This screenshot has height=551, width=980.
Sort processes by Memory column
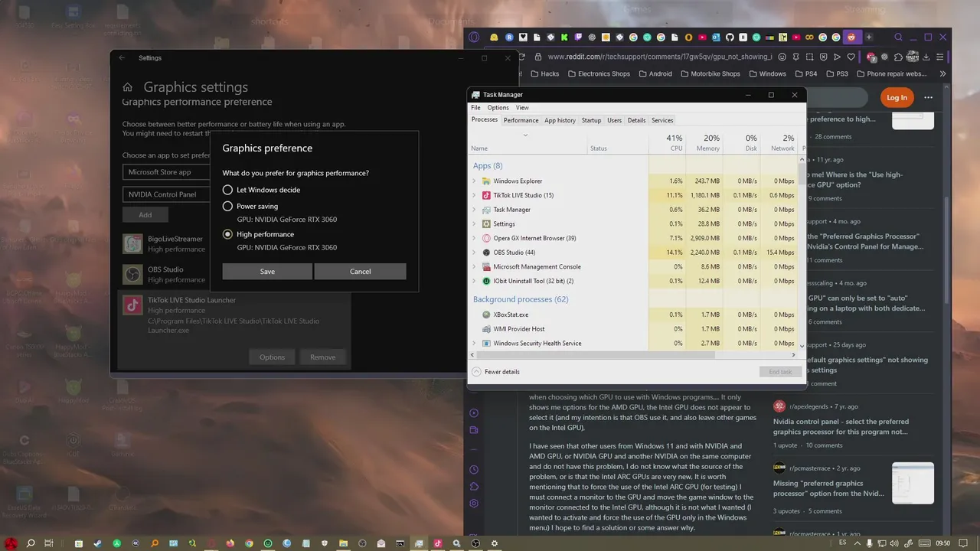coord(704,142)
